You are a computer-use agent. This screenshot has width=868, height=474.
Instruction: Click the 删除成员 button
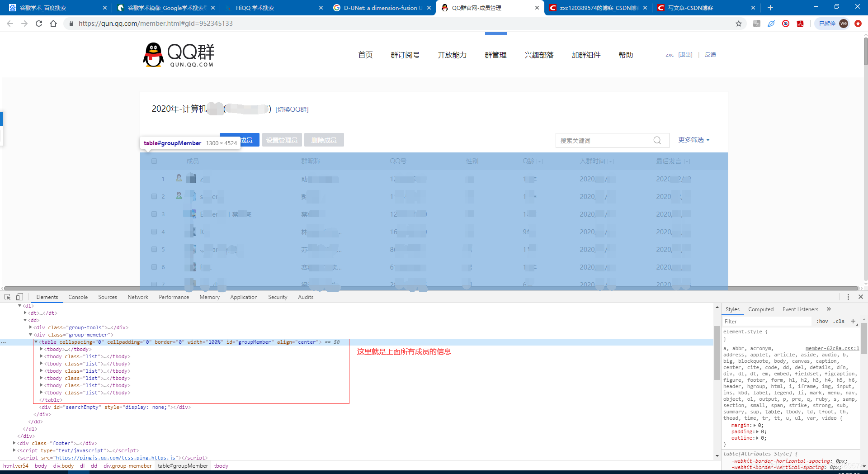point(324,140)
